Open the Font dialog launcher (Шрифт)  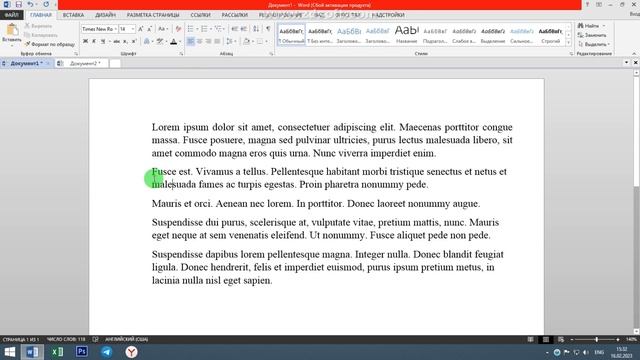pyautogui.click(x=181, y=53)
